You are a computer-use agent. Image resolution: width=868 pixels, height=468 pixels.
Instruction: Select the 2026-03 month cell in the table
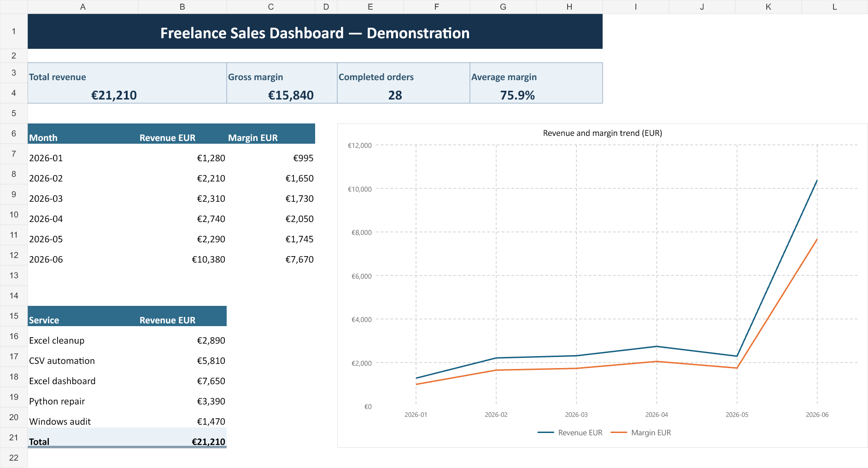(x=83, y=194)
